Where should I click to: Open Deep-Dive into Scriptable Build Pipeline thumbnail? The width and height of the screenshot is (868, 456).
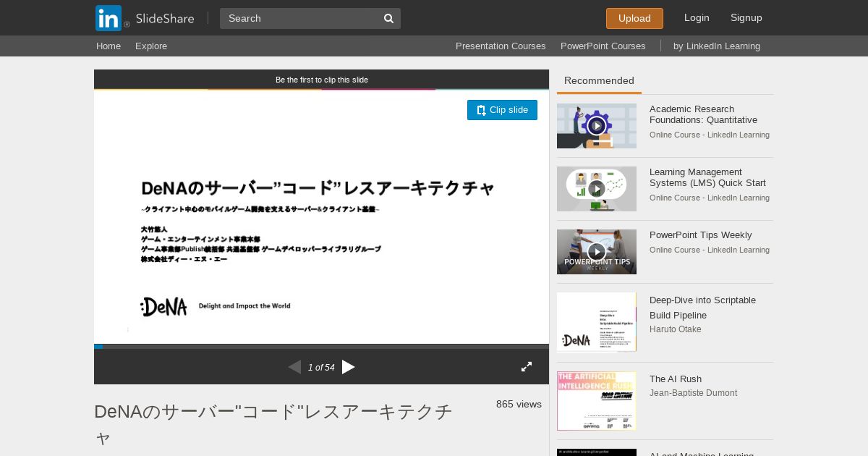point(597,322)
